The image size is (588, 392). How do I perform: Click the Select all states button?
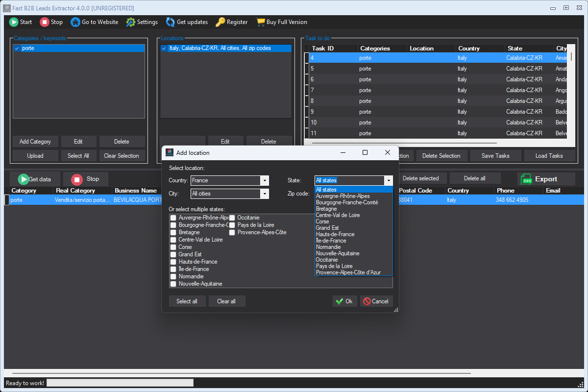pos(187,301)
